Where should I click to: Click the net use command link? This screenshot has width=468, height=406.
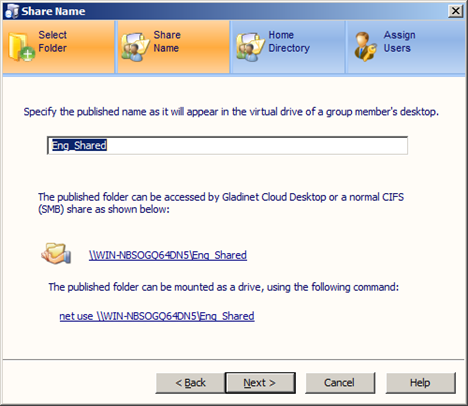(157, 316)
